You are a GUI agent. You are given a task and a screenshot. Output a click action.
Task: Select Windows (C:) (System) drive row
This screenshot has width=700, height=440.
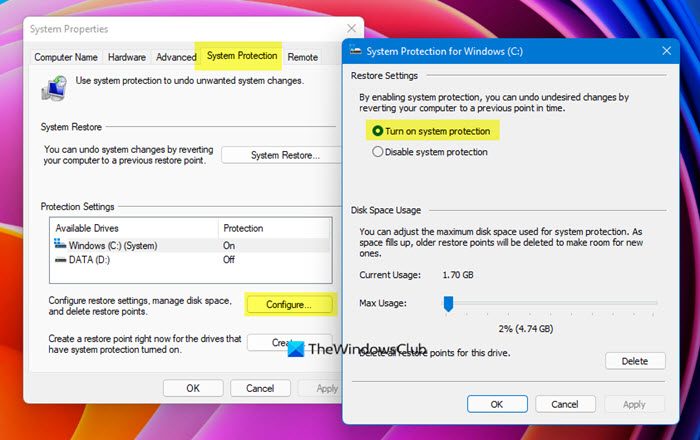(x=191, y=245)
